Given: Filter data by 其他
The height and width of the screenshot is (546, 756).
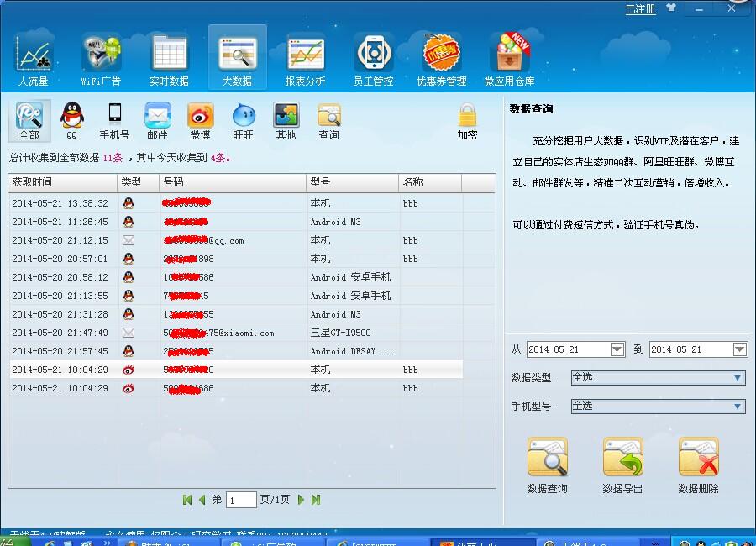Looking at the screenshot, I should click(x=286, y=121).
